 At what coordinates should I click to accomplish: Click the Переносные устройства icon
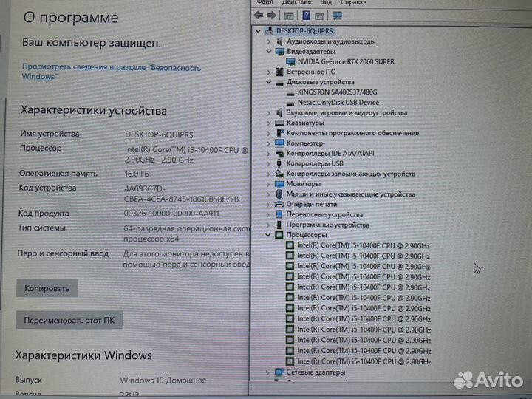[x=279, y=214]
